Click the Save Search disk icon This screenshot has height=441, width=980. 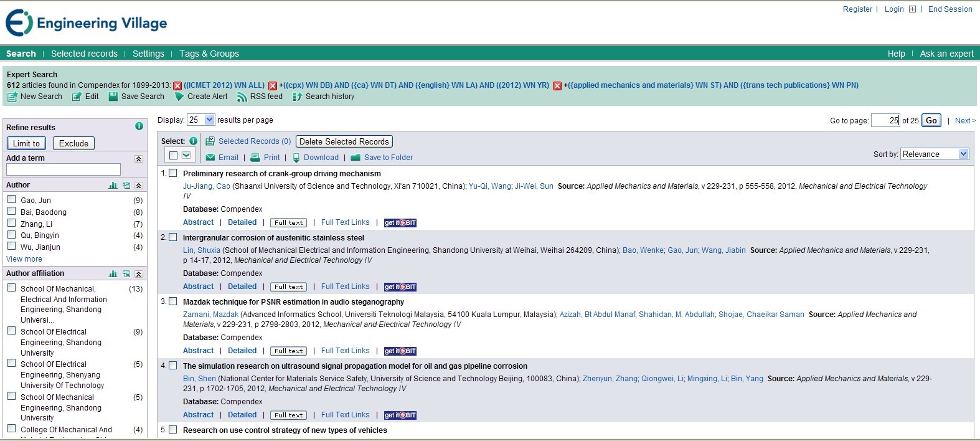(x=113, y=97)
